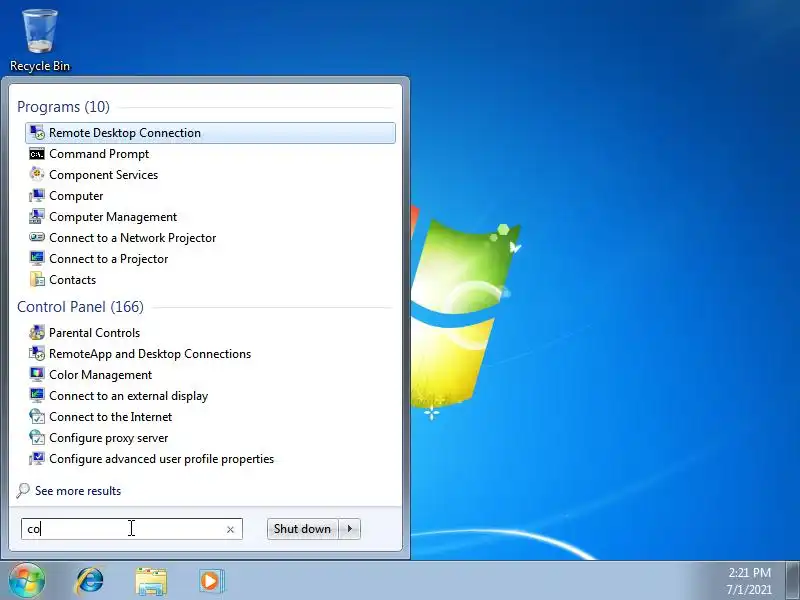The height and width of the screenshot is (600, 800).
Task: Click the Show desktop strip at taskbar end
Action: 793,580
